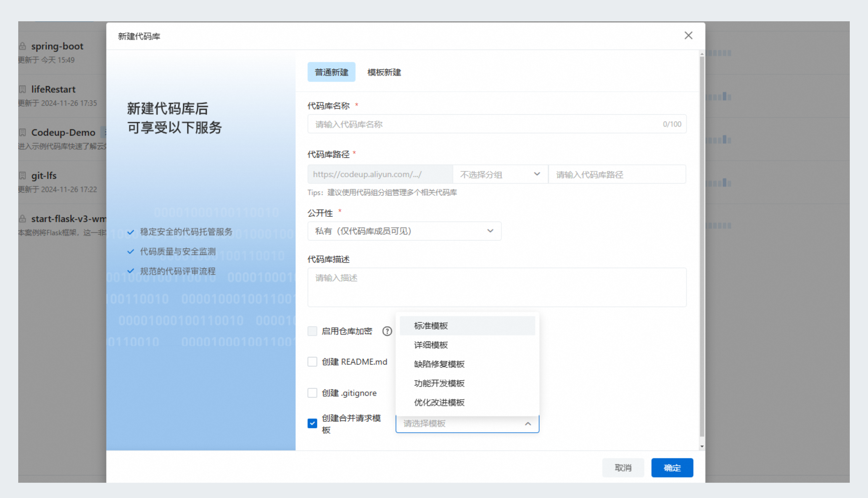Click the 代码库描述 text area
The height and width of the screenshot is (498, 868).
click(497, 287)
